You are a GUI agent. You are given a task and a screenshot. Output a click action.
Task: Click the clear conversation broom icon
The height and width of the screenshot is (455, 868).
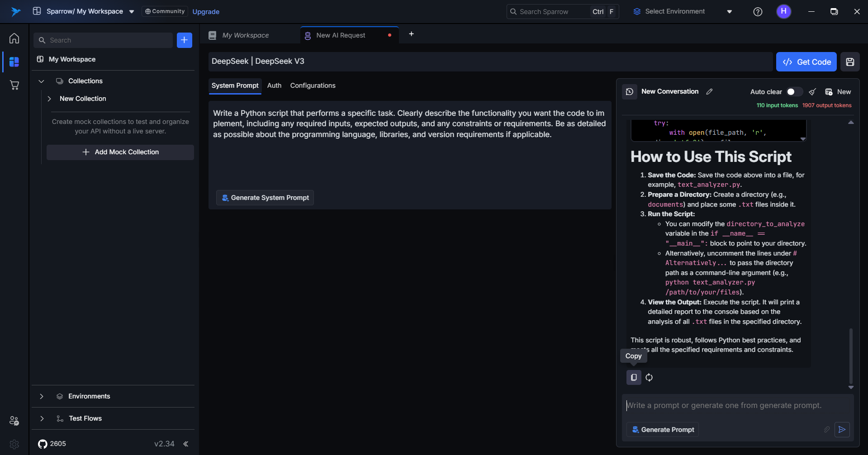[812, 92]
